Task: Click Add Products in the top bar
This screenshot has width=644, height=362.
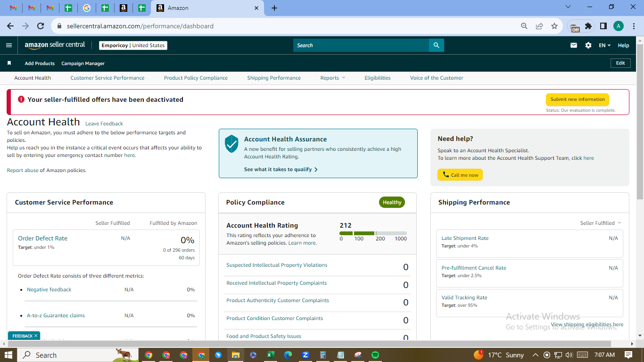Action: pyautogui.click(x=40, y=63)
